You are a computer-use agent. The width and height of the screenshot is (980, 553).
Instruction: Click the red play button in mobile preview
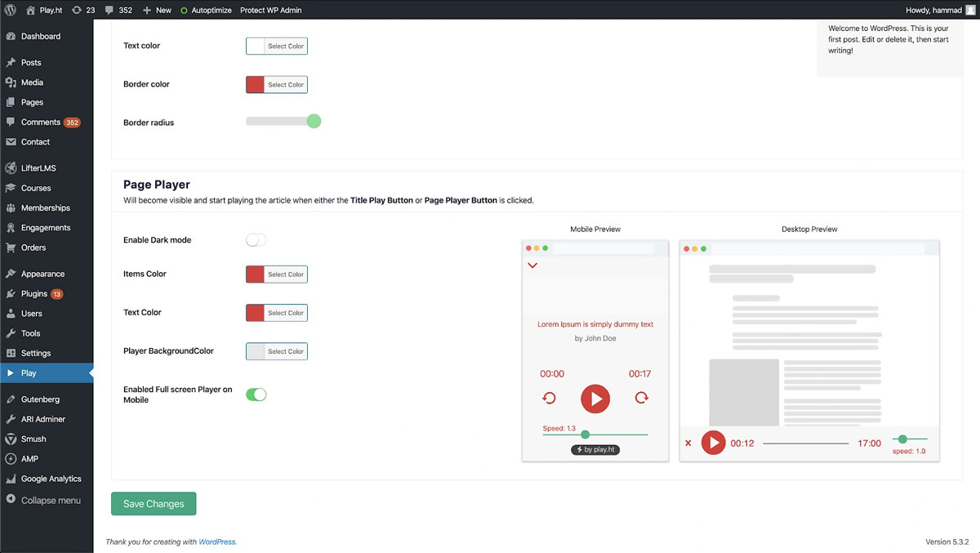595,399
